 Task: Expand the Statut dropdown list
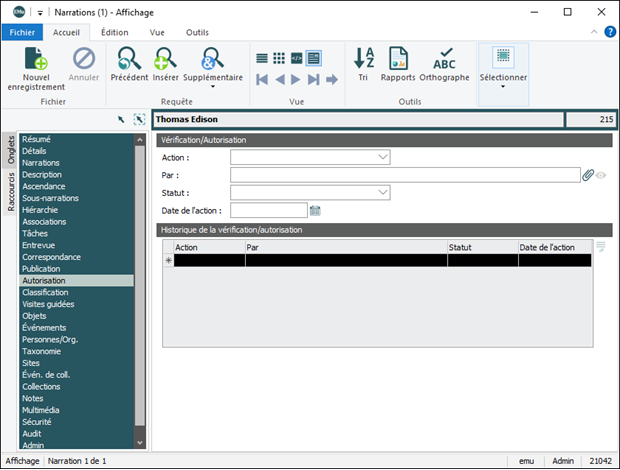point(383,192)
